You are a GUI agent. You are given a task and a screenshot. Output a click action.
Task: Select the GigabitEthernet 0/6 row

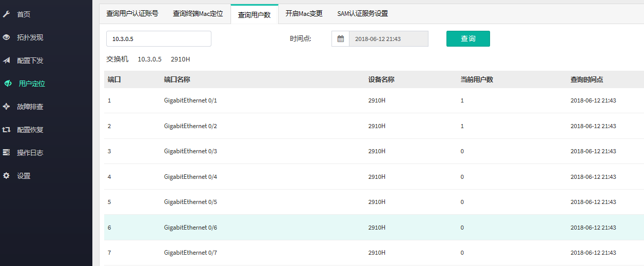(374, 228)
